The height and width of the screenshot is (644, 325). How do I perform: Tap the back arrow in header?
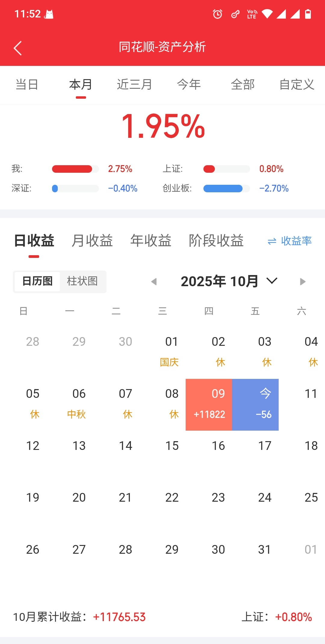tap(18, 48)
